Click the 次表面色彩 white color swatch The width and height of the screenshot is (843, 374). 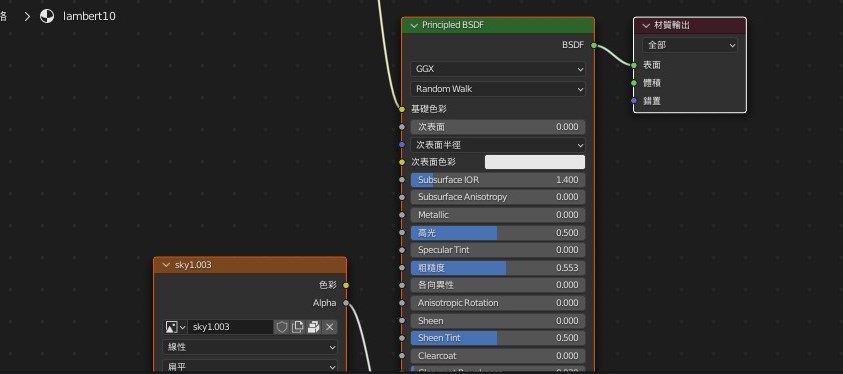535,162
